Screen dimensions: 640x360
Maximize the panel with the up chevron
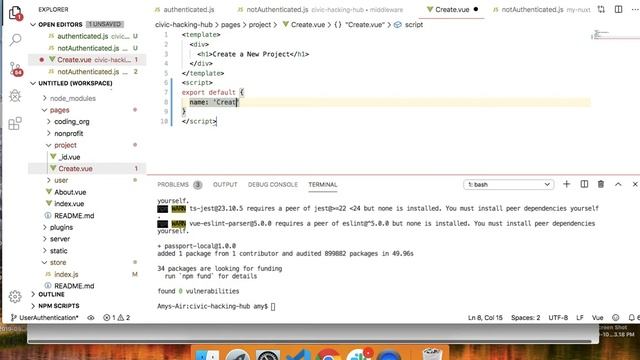point(618,184)
